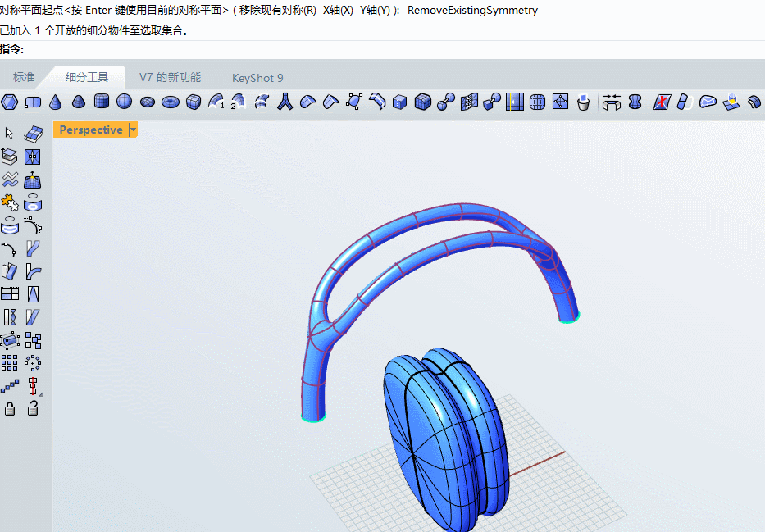Select the SubD sweep 2 rails tool
This screenshot has width=765, height=532.
point(239,102)
